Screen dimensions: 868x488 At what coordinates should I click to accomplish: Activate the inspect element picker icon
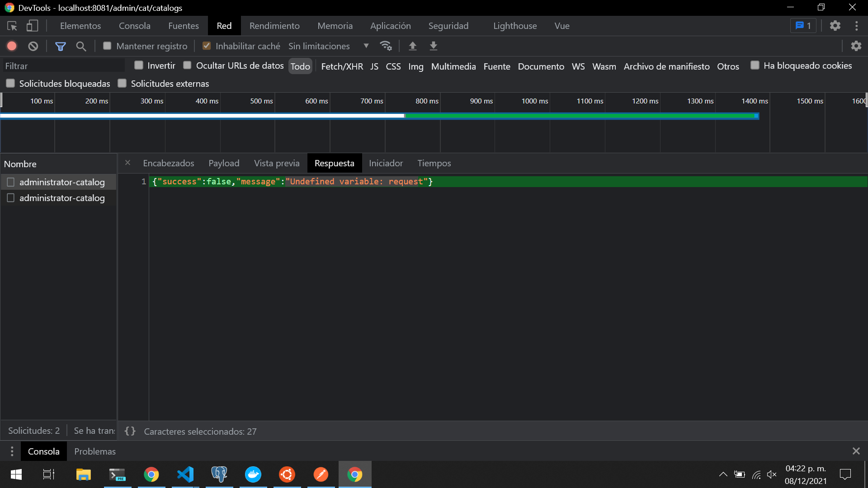(12, 26)
